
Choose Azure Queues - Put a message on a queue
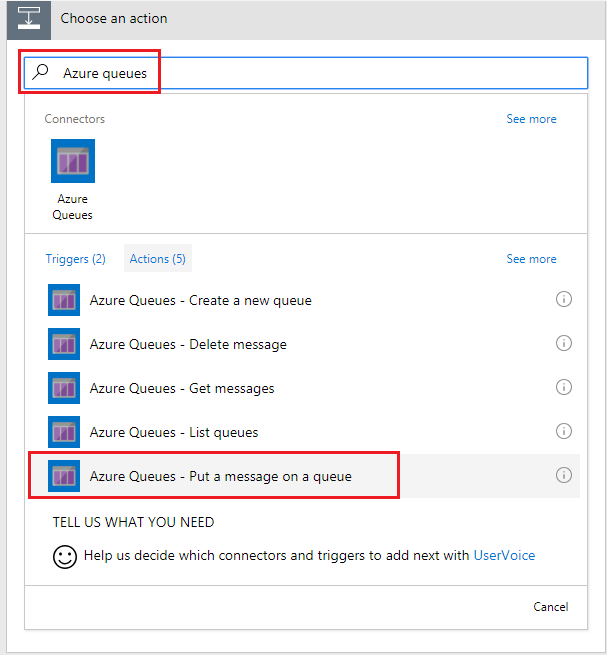pyautogui.click(x=304, y=476)
